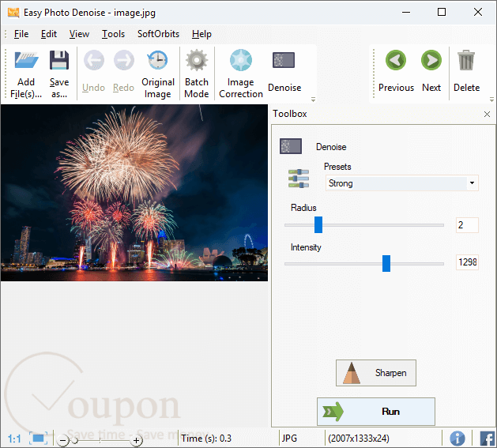This screenshot has height=448, width=497.
Task: Click the Intensity slider track
Action: click(364, 263)
